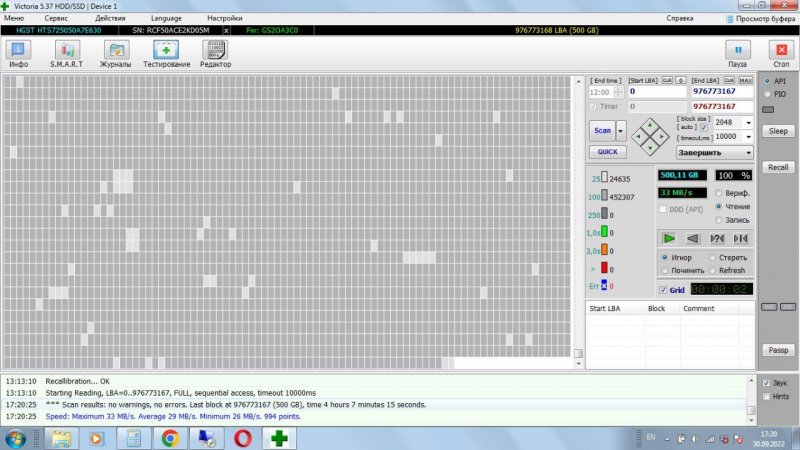The height and width of the screenshot is (450, 800).
Task: Switch to the Тестирование surface test view
Action: (x=166, y=53)
